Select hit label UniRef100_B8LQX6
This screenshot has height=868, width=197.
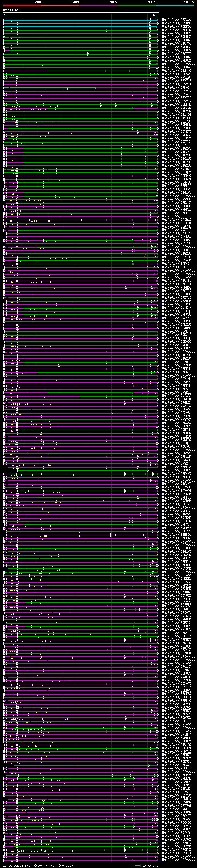(177, 240)
